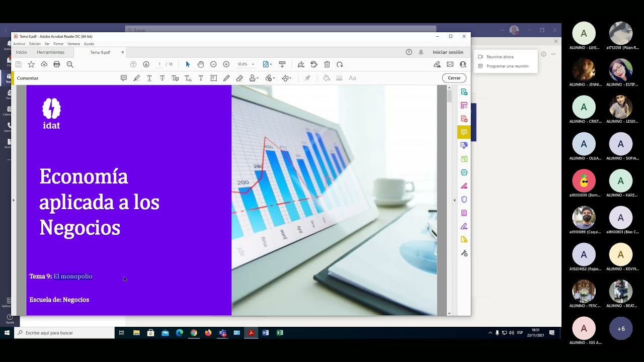Click the Excel icon in the taskbar
Image resolution: width=644 pixels, height=362 pixels.
[280, 333]
